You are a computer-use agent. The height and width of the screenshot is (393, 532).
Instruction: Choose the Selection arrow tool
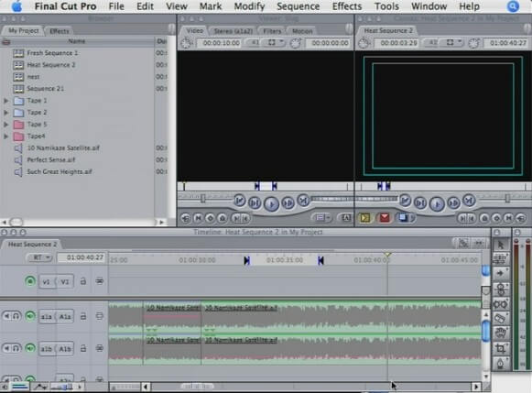pyautogui.click(x=501, y=245)
